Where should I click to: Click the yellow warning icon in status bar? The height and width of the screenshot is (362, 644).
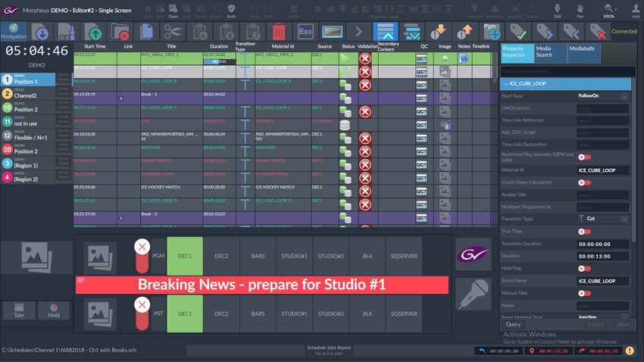click(x=630, y=351)
